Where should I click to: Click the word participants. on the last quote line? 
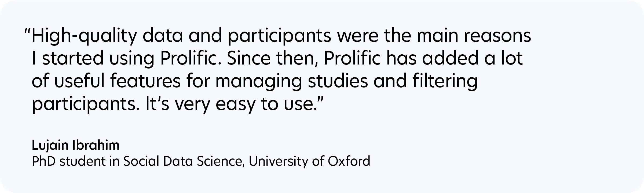click(86, 105)
